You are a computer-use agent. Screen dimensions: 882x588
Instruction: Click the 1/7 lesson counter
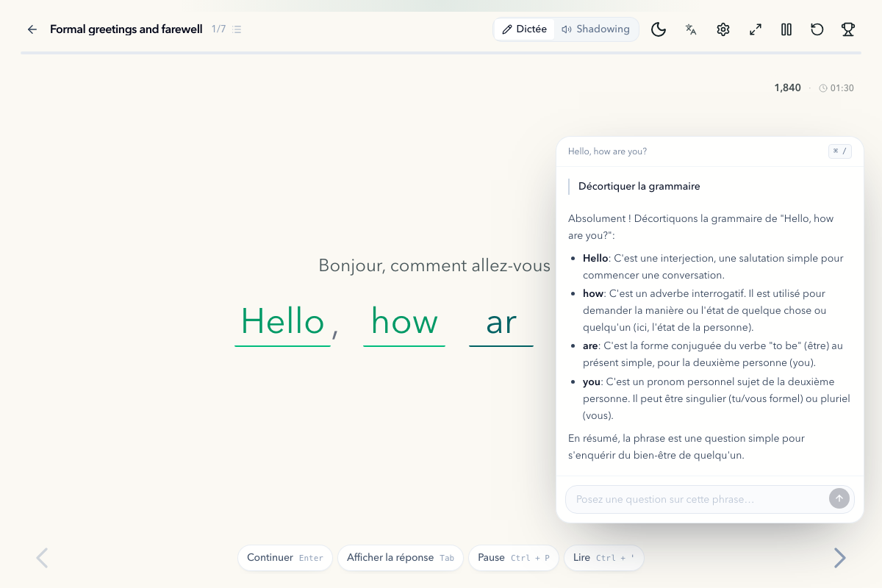tap(218, 29)
